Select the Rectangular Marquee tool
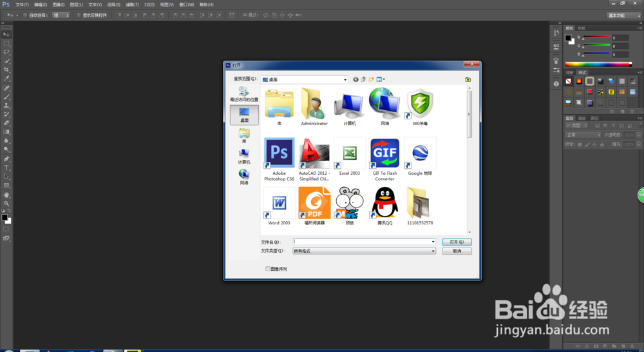644x352 pixels. 6,43
